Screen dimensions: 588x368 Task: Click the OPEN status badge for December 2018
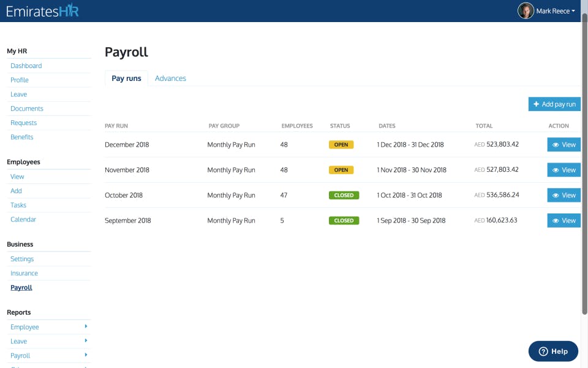point(341,145)
